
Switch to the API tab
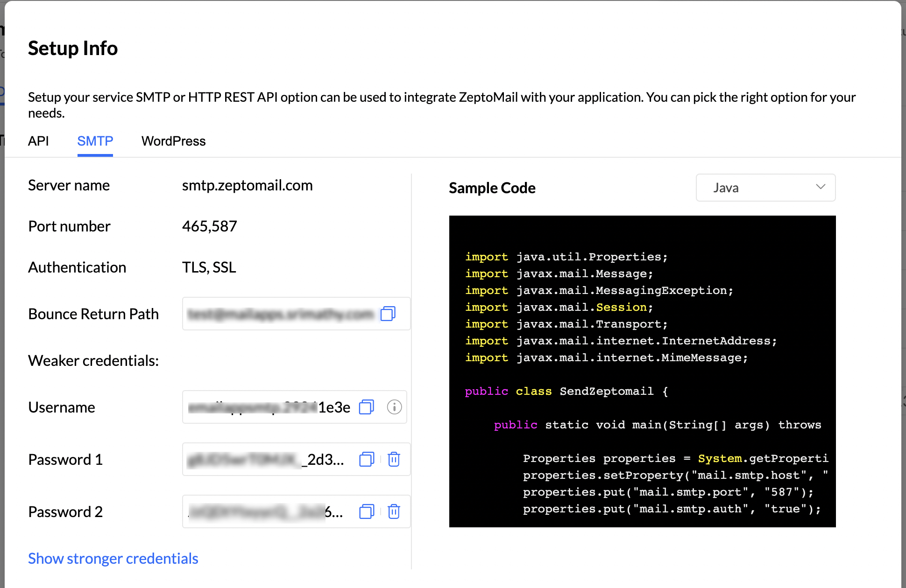pyautogui.click(x=38, y=141)
